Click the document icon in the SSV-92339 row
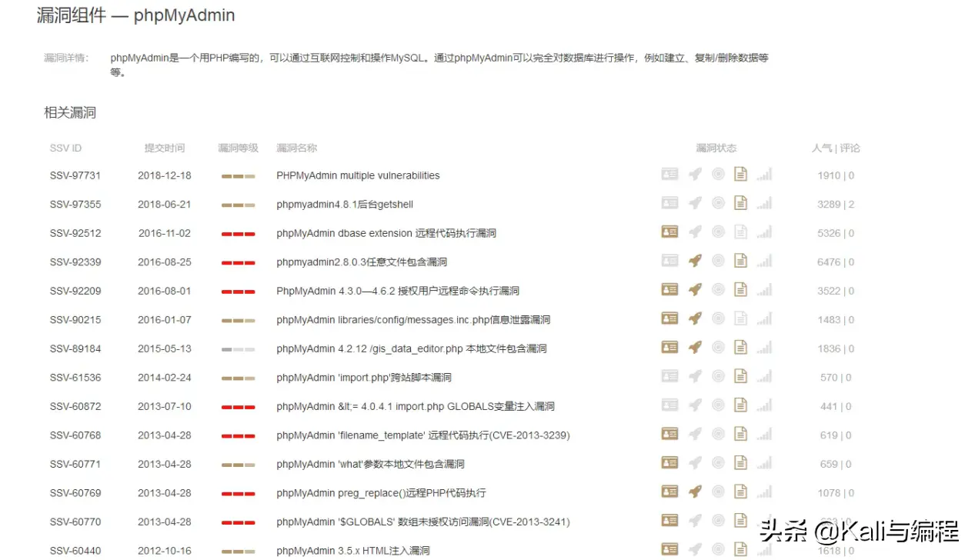 point(740,262)
